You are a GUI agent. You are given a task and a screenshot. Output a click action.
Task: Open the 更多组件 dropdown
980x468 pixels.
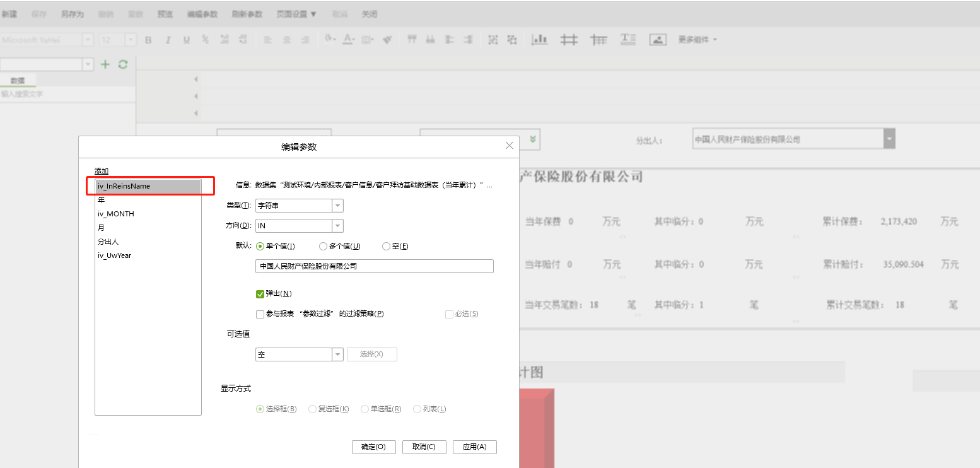point(697,40)
